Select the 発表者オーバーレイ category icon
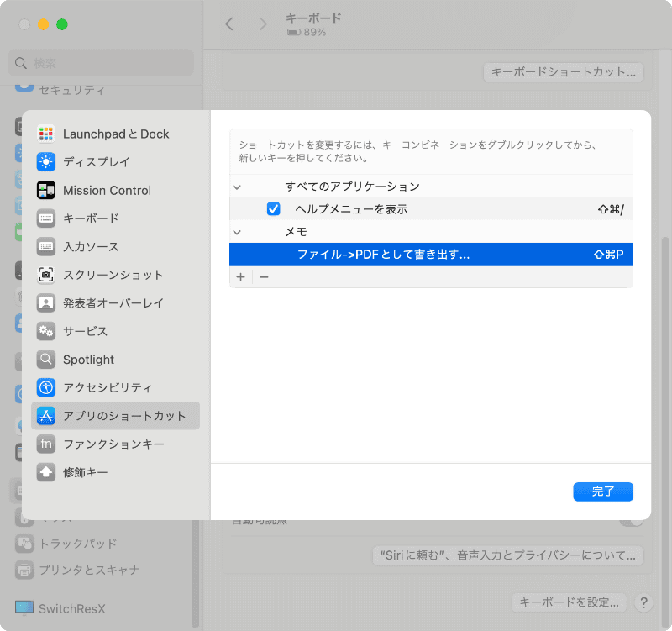672x631 pixels. (x=48, y=303)
